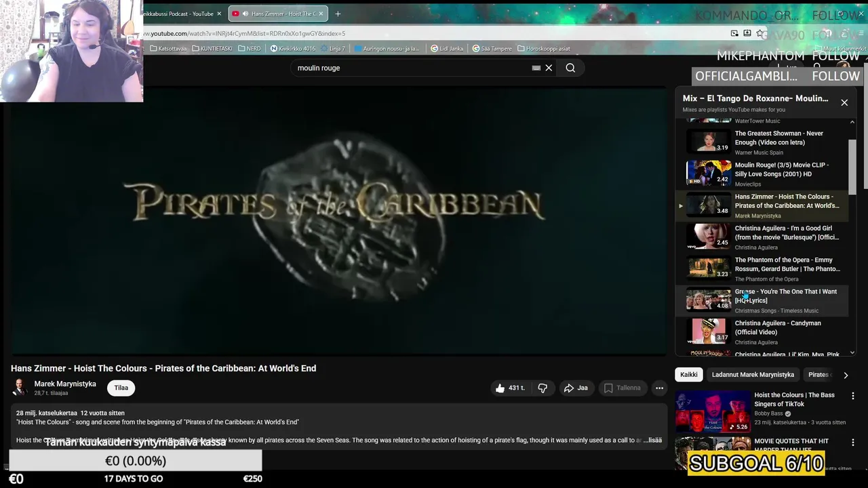Image resolution: width=868 pixels, height=488 pixels.
Task: Dislike the video with thumbs down
Action: tap(542, 388)
